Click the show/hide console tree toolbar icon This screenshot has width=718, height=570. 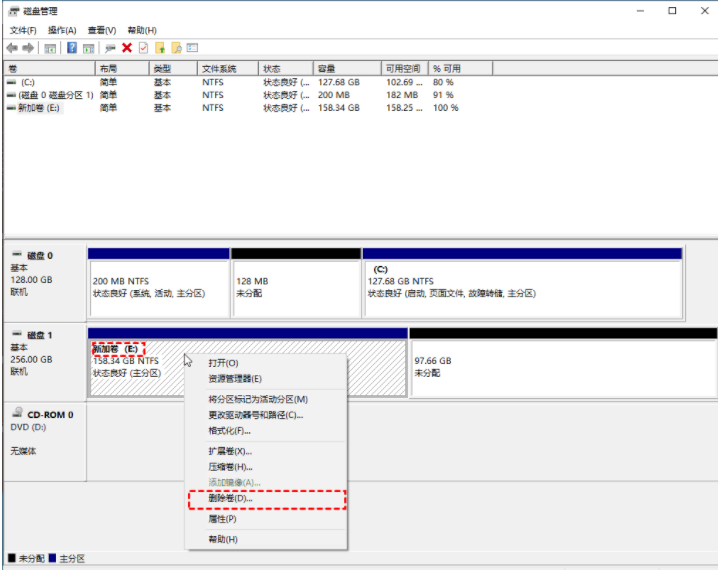pos(49,48)
